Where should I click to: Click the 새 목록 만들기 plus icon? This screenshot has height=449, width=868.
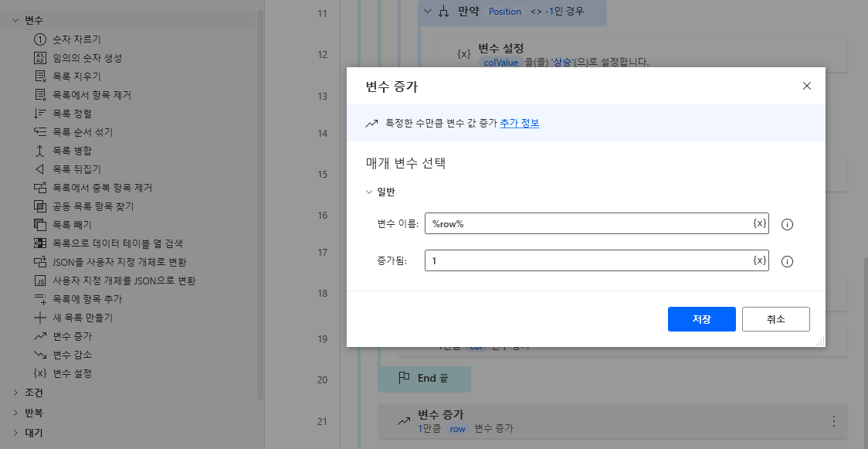(40, 318)
